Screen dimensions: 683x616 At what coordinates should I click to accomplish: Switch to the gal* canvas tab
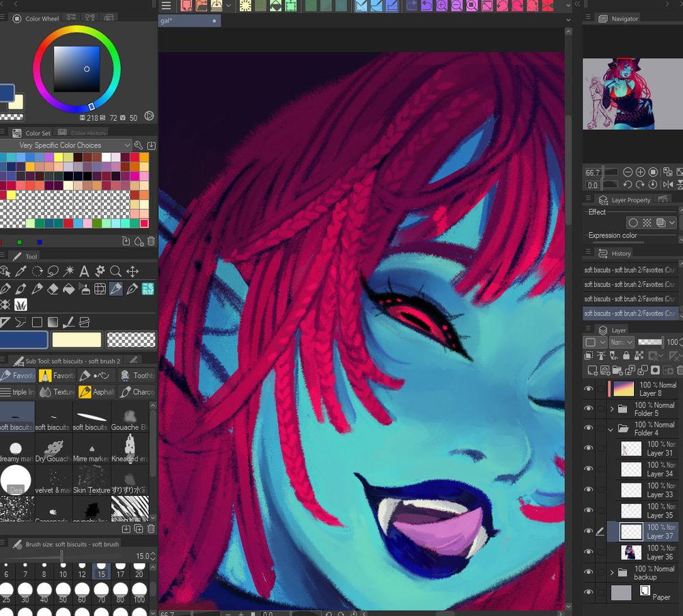tap(189, 20)
